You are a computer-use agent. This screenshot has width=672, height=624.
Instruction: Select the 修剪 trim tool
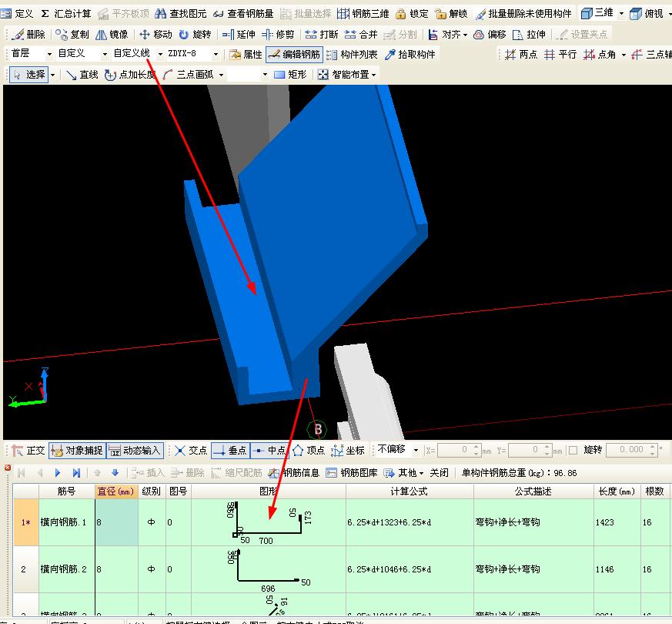click(x=278, y=35)
